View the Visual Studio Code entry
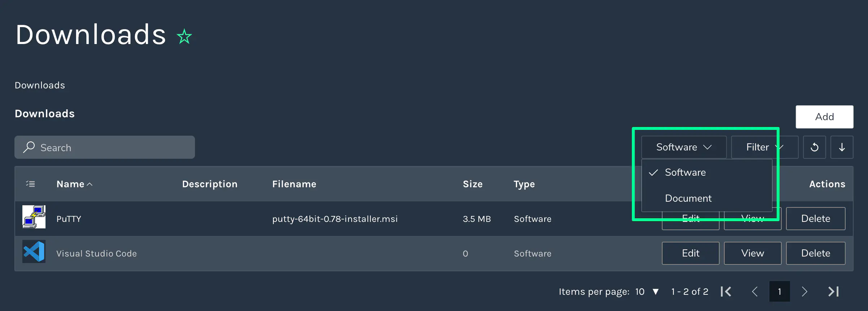 click(x=752, y=253)
